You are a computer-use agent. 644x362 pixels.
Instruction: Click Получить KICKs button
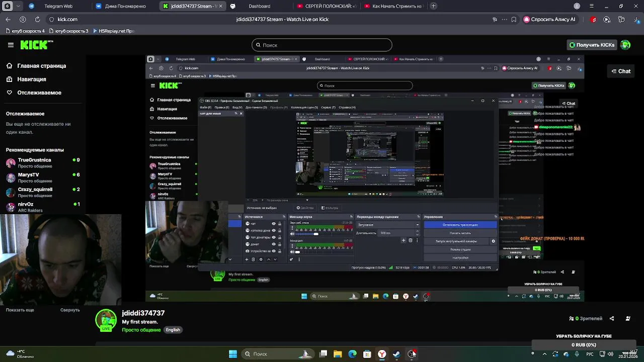click(592, 45)
